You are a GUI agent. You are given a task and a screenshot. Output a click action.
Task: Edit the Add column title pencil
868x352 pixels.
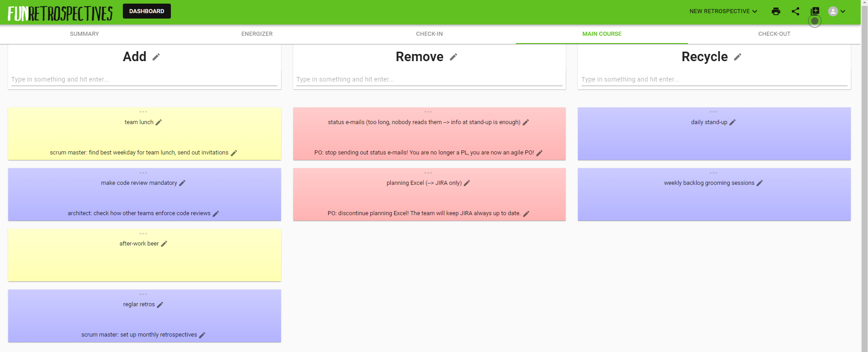pos(156,57)
